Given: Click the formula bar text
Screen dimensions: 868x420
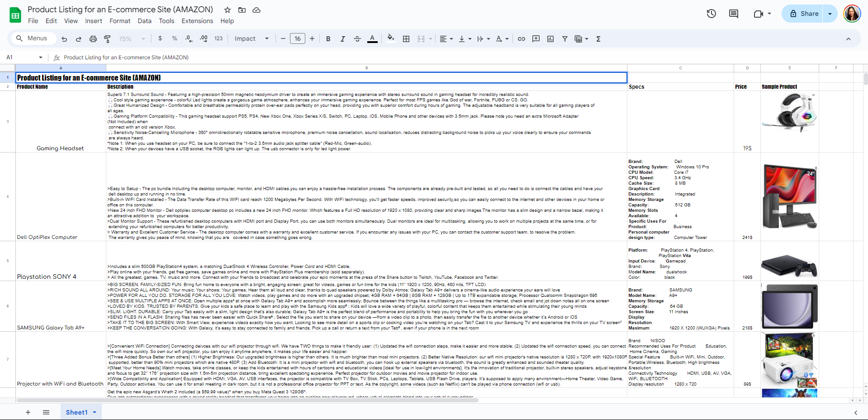Looking at the screenshot, I should [x=126, y=57].
